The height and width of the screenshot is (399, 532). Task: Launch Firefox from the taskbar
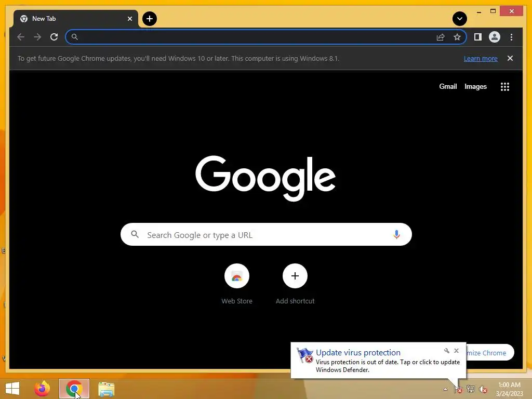click(x=42, y=389)
